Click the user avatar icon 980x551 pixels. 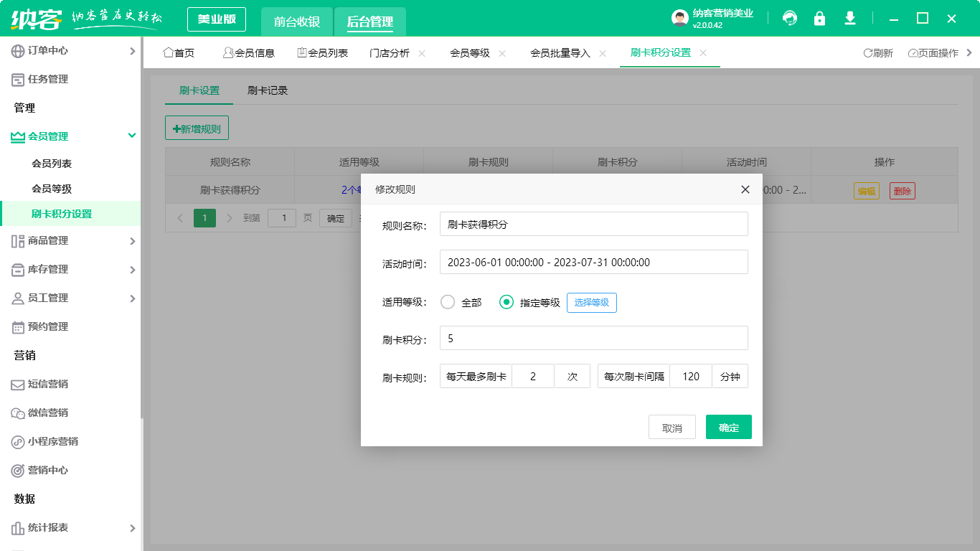[x=680, y=19]
